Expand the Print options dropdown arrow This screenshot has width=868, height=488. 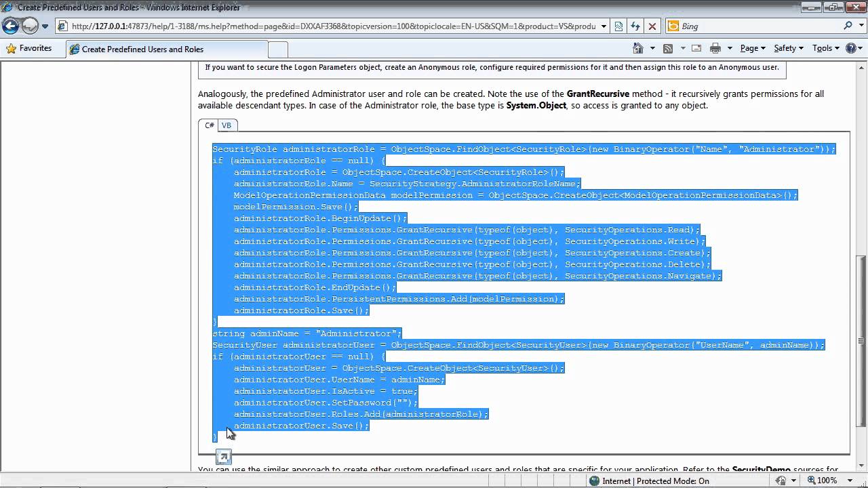pyautogui.click(x=730, y=48)
